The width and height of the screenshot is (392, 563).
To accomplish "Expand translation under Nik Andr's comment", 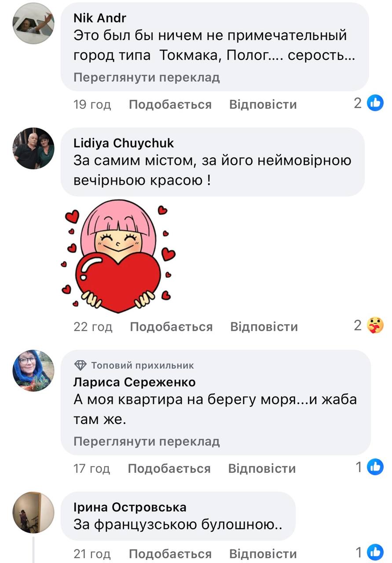I will tap(147, 77).
